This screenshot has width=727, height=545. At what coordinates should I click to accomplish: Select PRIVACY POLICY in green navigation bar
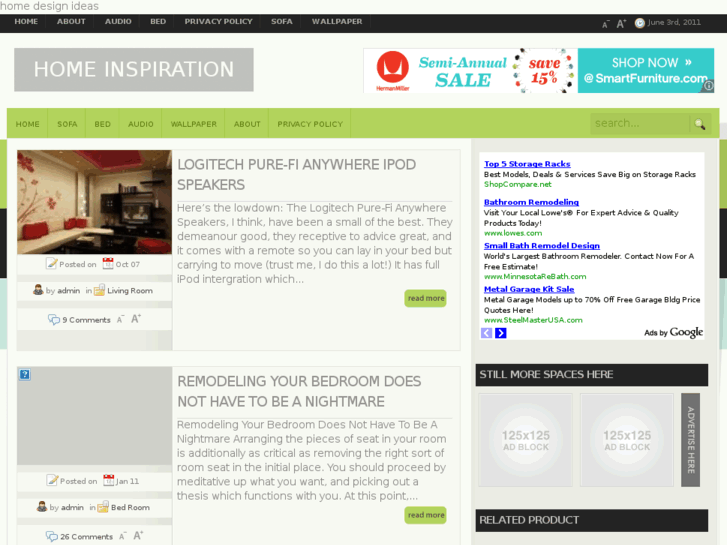point(310,124)
